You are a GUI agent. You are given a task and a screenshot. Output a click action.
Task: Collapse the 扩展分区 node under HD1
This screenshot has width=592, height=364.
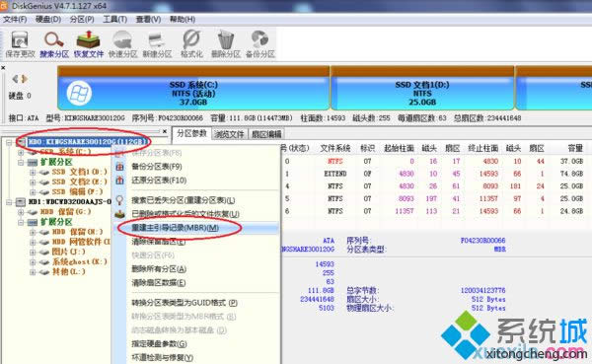[x=21, y=222]
